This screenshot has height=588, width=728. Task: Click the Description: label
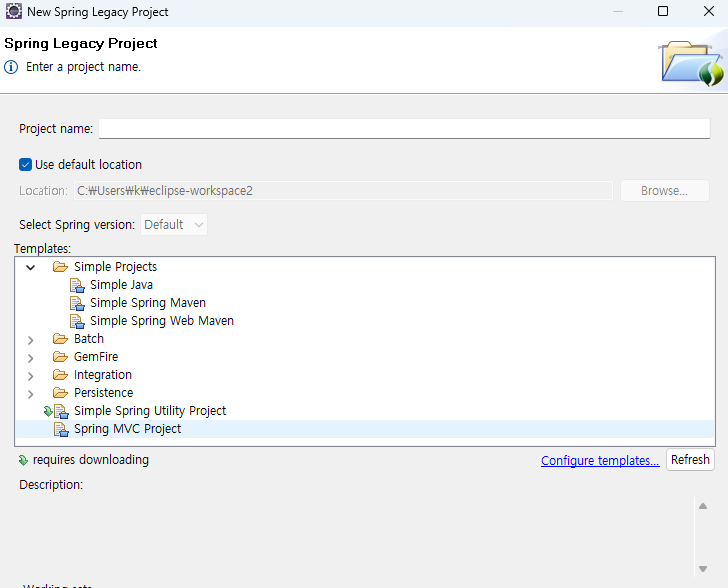51,485
